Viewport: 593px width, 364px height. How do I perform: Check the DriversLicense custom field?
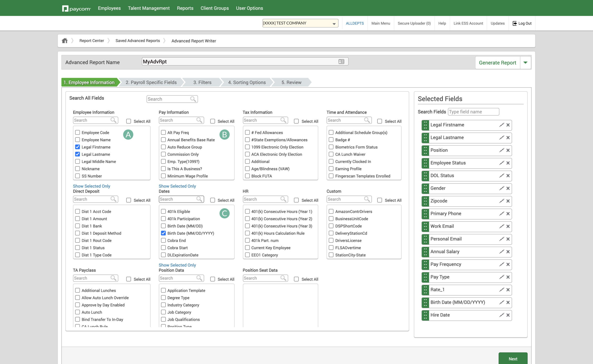(x=331, y=240)
